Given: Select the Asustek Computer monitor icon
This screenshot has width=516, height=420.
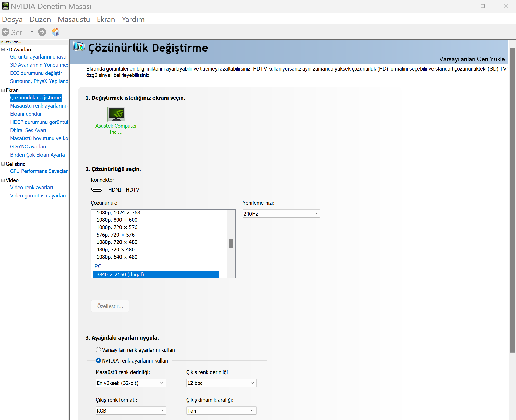Looking at the screenshot, I should coord(116,114).
